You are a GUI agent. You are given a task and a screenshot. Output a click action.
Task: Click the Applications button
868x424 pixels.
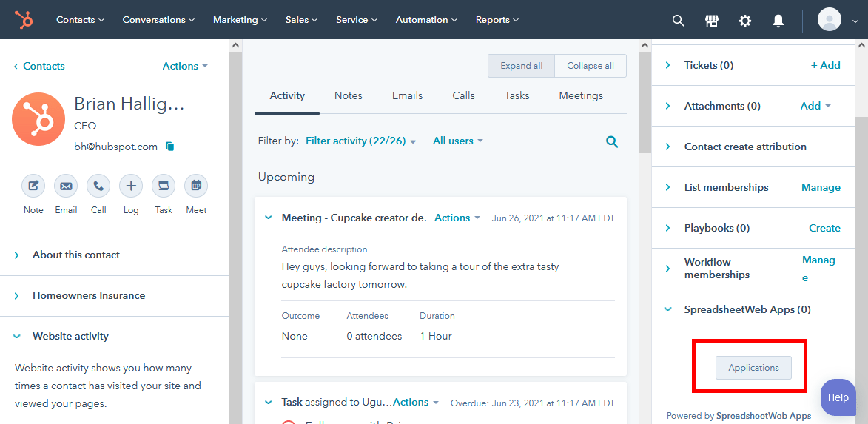point(753,368)
